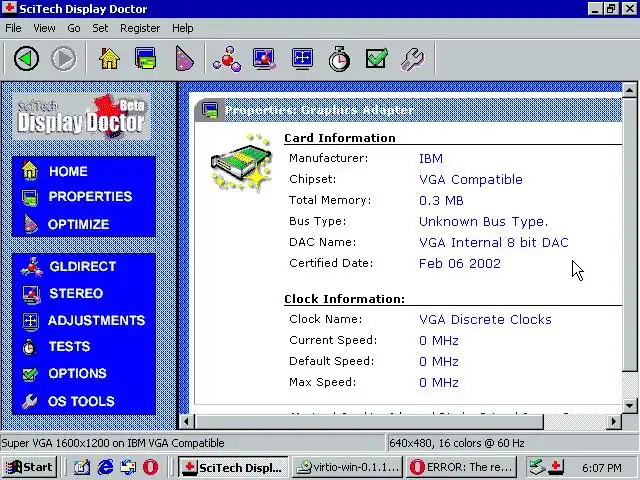640x480 pixels.
Task: Open GLDIRECT from the sidebar
Action: point(83,267)
